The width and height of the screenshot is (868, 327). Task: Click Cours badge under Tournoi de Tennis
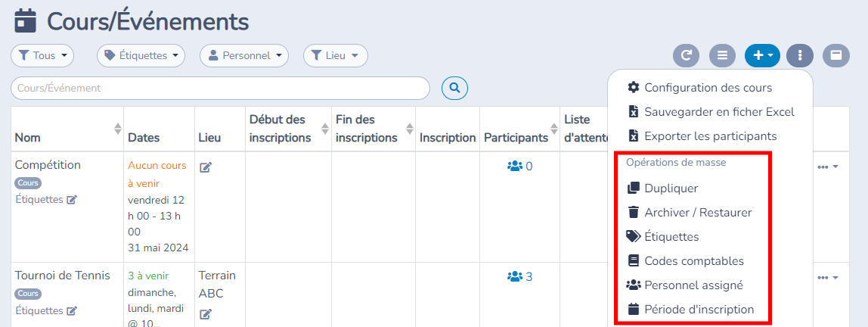coord(28,294)
